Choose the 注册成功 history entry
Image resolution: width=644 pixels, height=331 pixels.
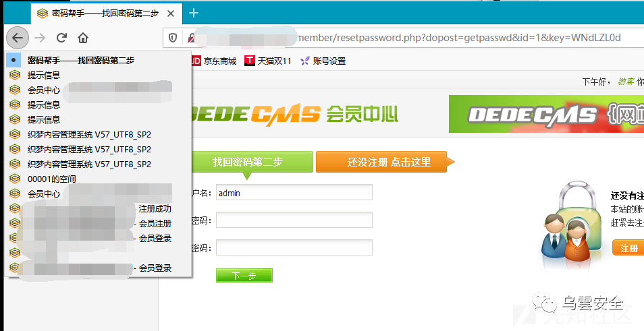98,208
